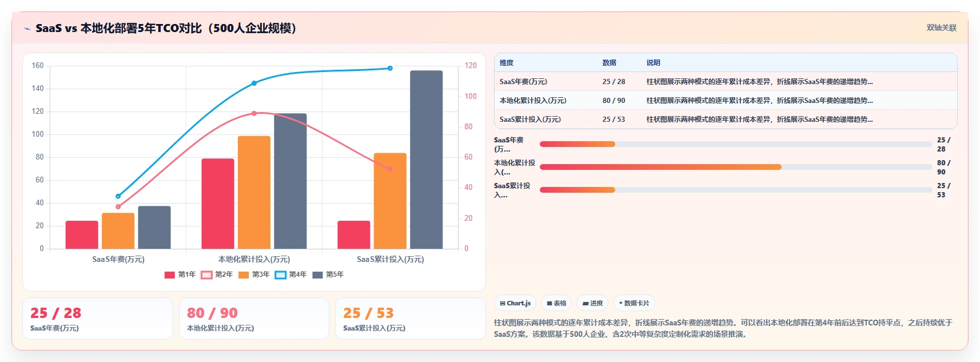Click the 数据 table column header
This screenshot has width=980, height=362.
pos(609,63)
